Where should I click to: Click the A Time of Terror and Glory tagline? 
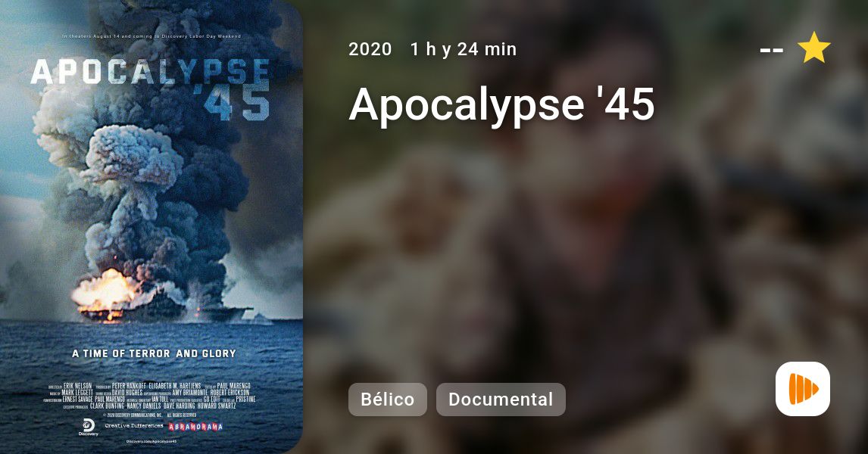tap(154, 353)
